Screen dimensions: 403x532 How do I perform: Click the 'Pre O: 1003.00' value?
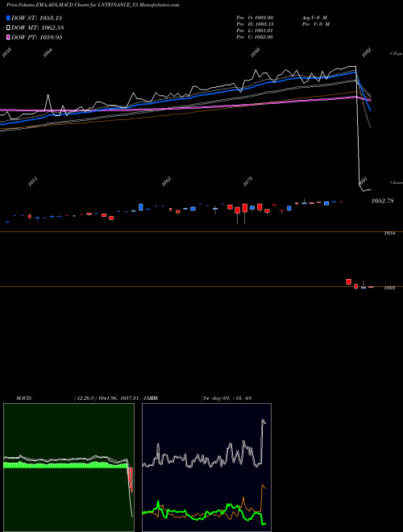click(255, 18)
